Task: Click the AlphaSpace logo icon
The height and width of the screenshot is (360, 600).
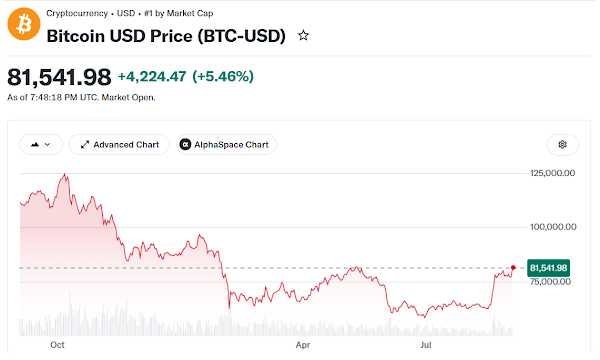Action: click(x=185, y=145)
